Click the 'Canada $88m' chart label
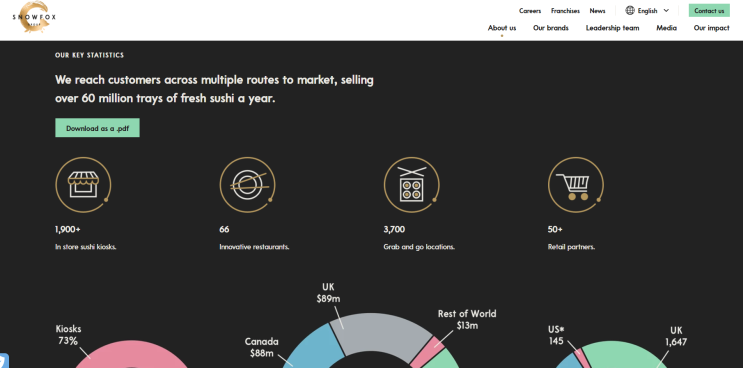The image size is (743, 368). 262,347
